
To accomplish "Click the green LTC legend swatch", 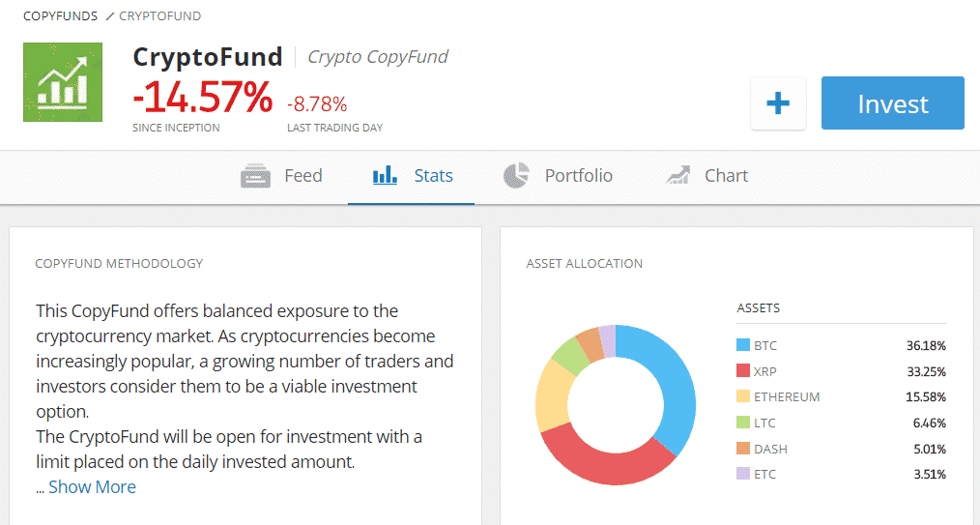I will 743,423.
